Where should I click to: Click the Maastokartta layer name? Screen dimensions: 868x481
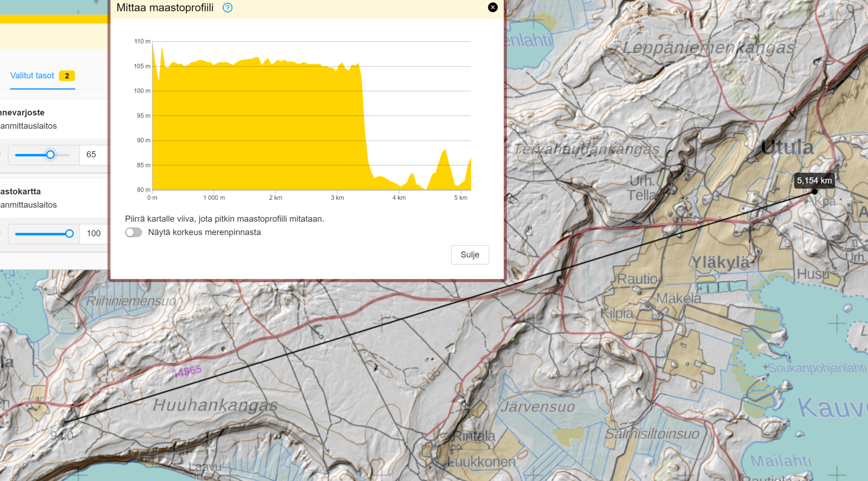[20, 192]
